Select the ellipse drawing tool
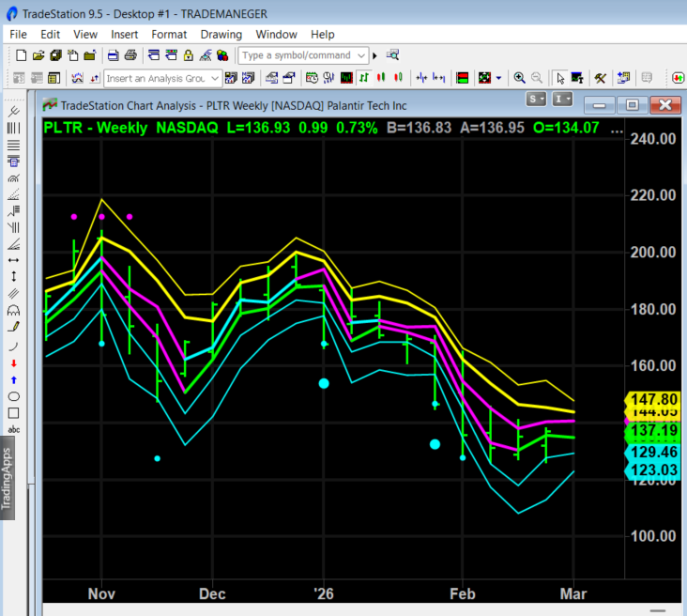 (13, 397)
